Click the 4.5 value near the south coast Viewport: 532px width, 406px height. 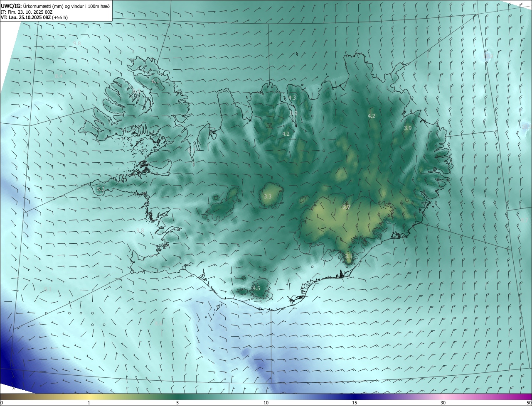pyautogui.click(x=256, y=288)
